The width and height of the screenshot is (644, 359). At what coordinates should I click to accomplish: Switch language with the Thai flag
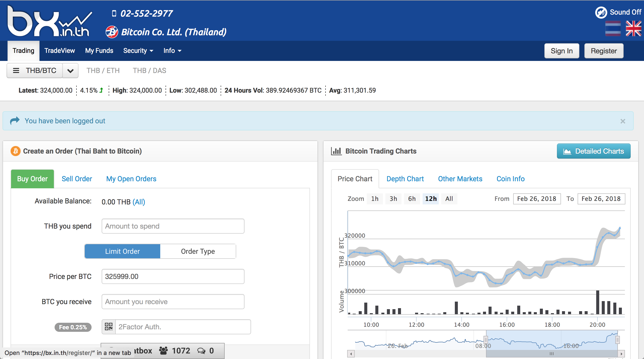coord(613,28)
